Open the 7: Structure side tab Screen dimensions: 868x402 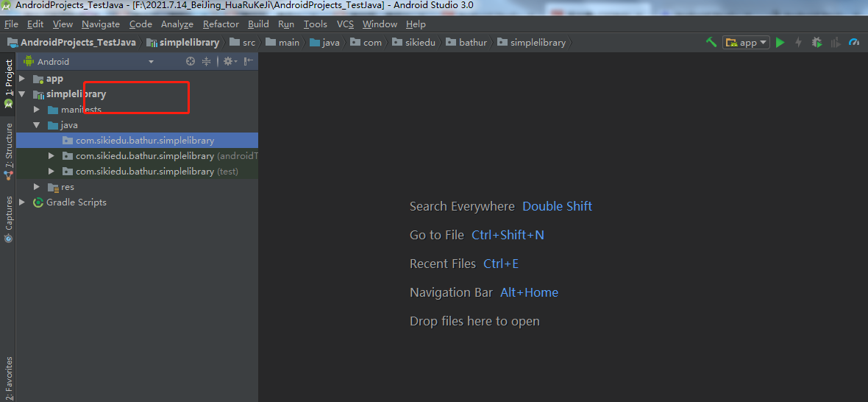pyautogui.click(x=8, y=151)
